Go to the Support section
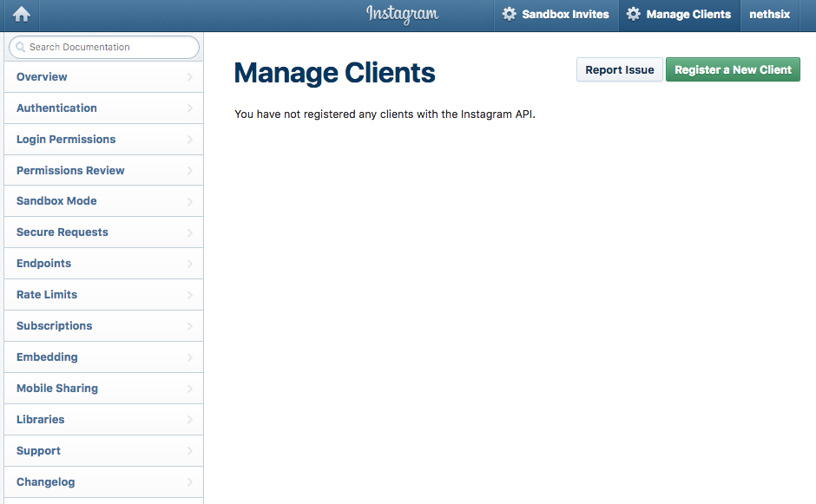Image resolution: width=816 pixels, height=504 pixels. (x=103, y=451)
